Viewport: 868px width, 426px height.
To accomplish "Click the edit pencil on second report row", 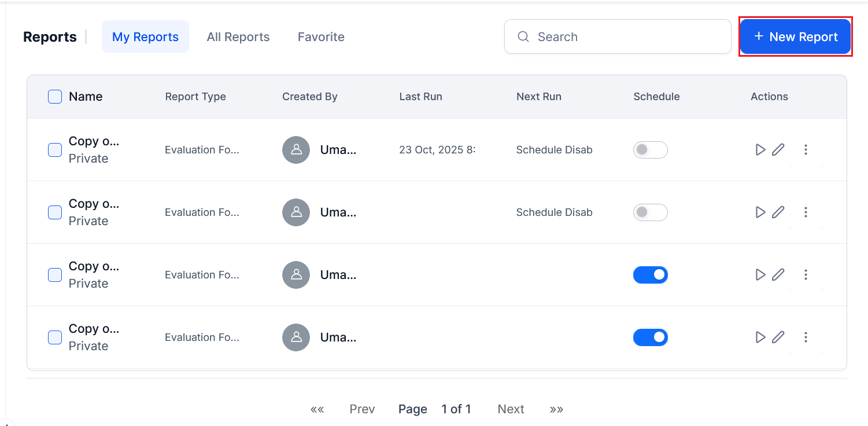I will click(x=778, y=212).
